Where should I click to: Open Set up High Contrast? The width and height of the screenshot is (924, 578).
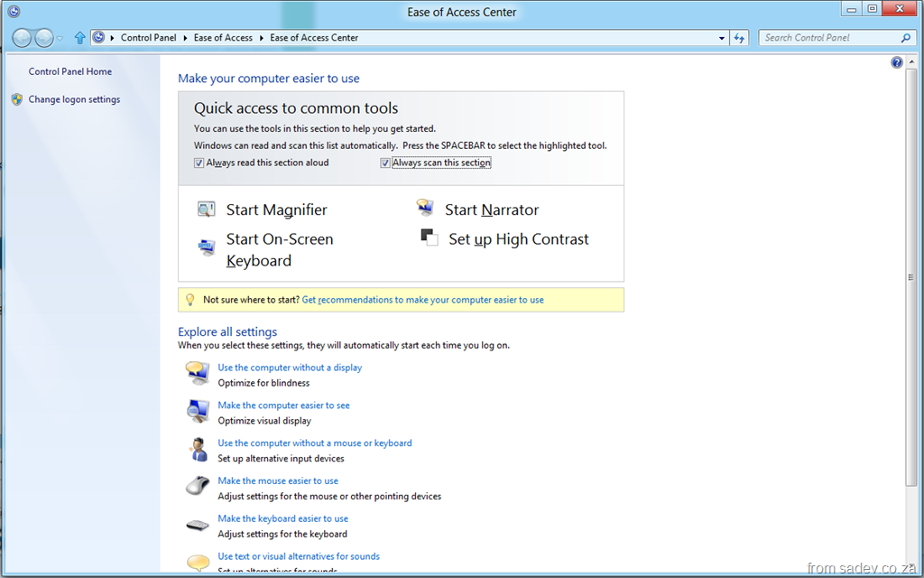click(519, 238)
